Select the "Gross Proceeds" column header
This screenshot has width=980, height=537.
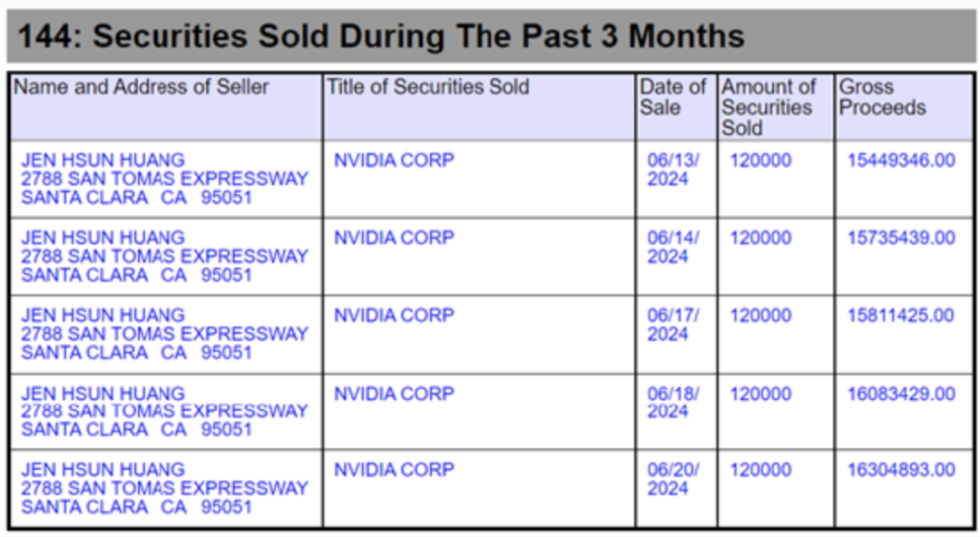tap(882, 97)
